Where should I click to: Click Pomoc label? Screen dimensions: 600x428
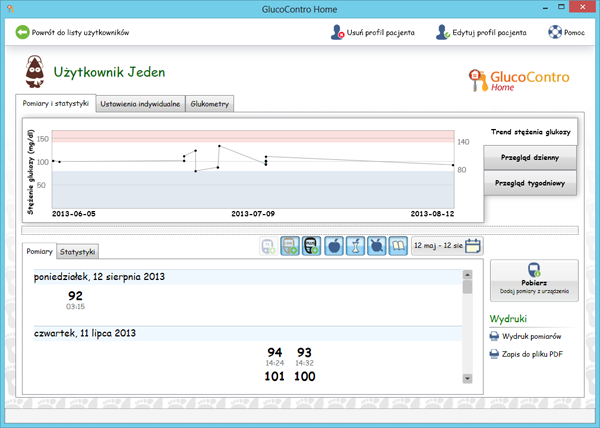click(574, 33)
